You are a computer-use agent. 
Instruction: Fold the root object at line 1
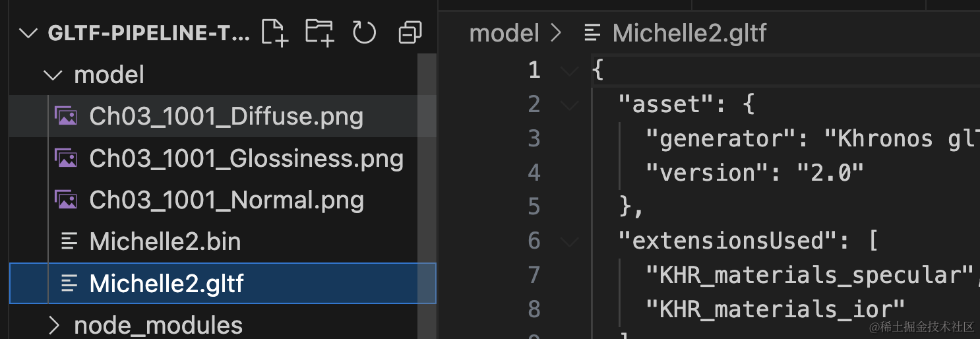pyautogui.click(x=568, y=70)
